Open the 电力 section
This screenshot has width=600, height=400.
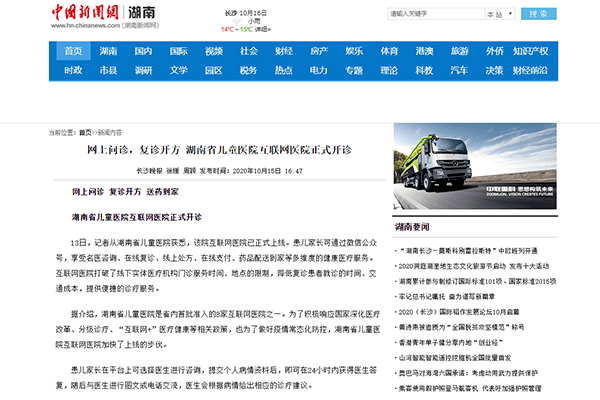(319, 70)
